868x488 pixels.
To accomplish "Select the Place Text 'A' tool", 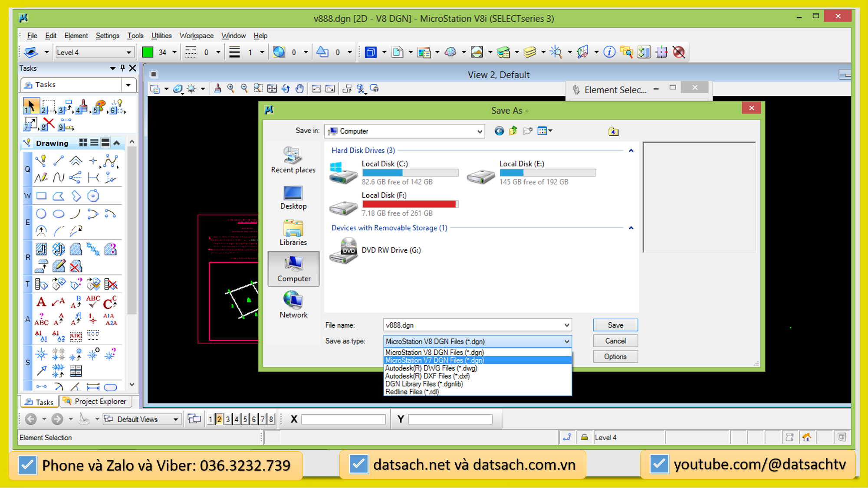I will pyautogui.click(x=41, y=302).
